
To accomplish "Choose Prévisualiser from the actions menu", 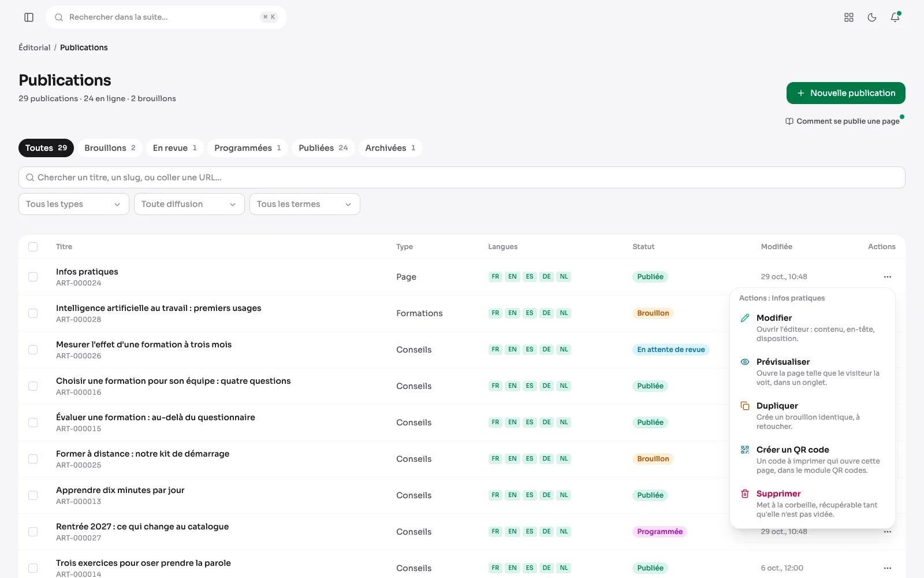I will coord(813,372).
